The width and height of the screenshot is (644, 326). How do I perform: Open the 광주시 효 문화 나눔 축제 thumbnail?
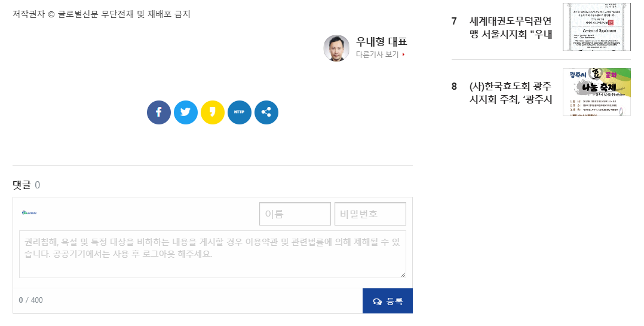pos(596,92)
